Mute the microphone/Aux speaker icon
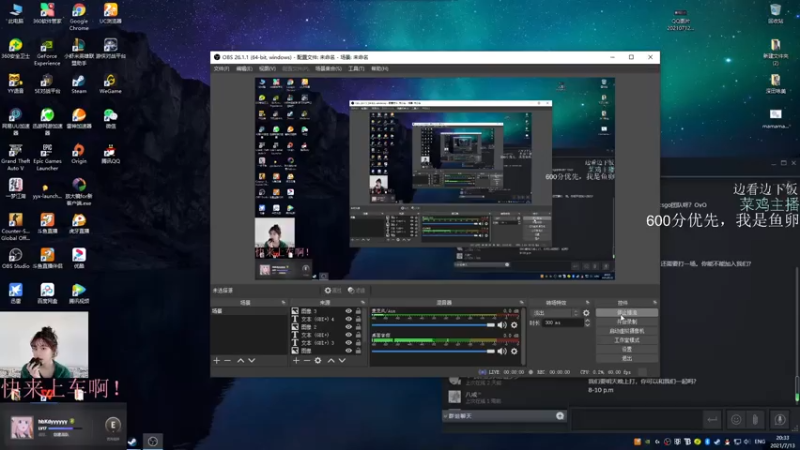Image resolution: width=800 pixels, height=450 pixels. (502, 325)
